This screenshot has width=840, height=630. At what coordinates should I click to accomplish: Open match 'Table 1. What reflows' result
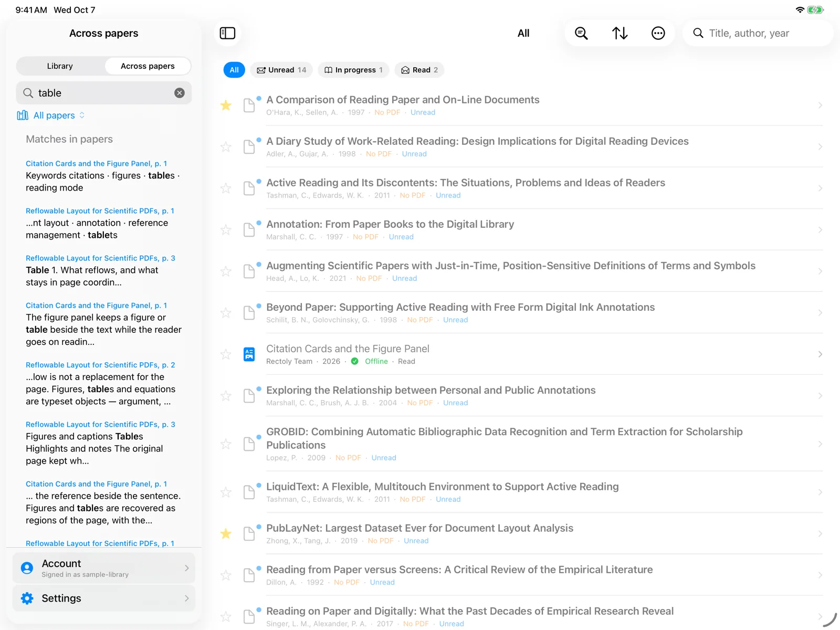[x=104, y=270]
